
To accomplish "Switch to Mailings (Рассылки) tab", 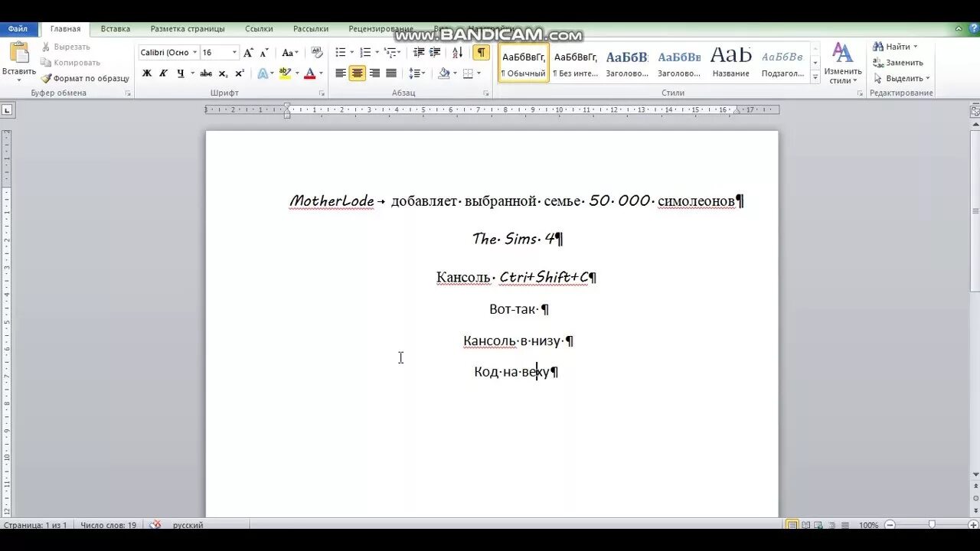I will (x=311, y=29).
